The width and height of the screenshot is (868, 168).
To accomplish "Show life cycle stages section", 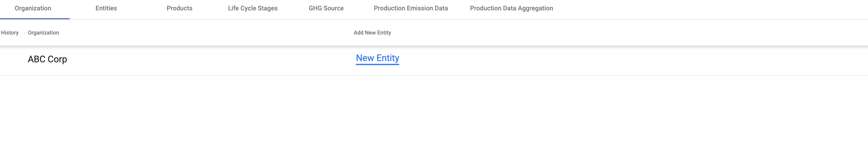I will pyautogui.click(x=252, y=9).
